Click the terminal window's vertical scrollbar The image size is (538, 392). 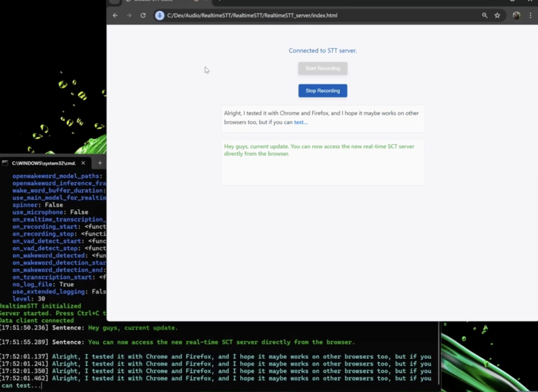pyautogui.click(x=439, y=353)
